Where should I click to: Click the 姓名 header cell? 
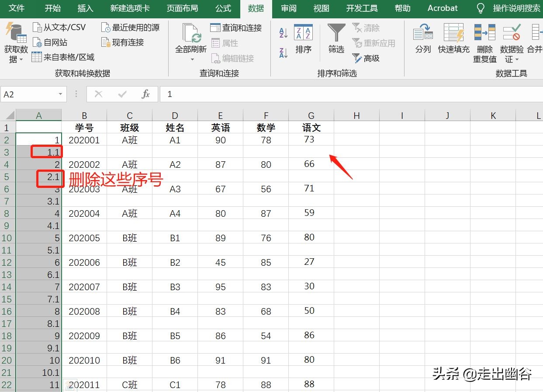175,128
